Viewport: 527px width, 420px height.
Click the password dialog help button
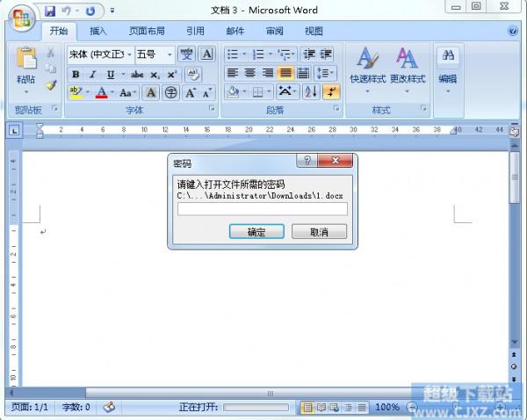(x=307, y=161)
